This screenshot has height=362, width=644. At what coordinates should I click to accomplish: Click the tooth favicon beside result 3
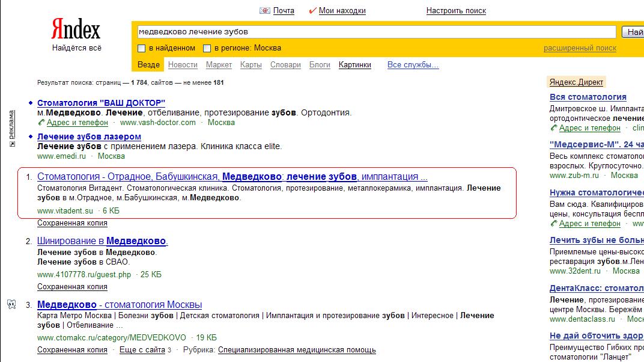click(x=11, y=304)
